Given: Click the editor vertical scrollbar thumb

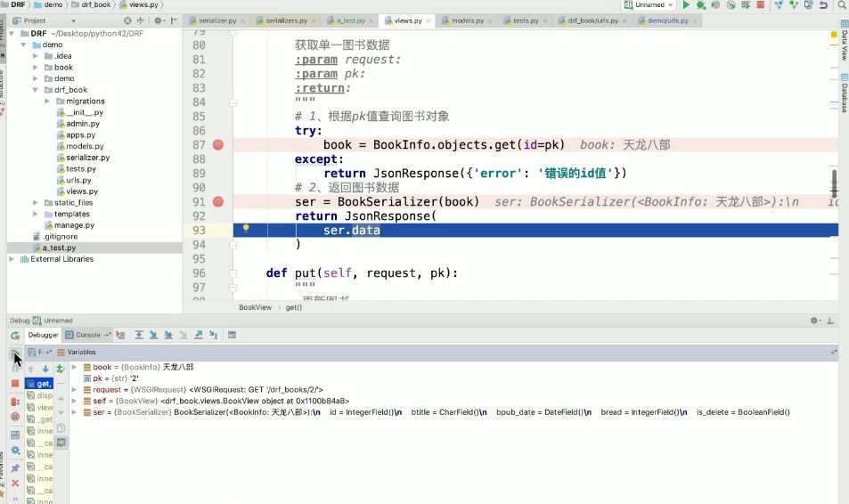Looking at the screenshot, I should pyautogui.click(x=835, y=183).
